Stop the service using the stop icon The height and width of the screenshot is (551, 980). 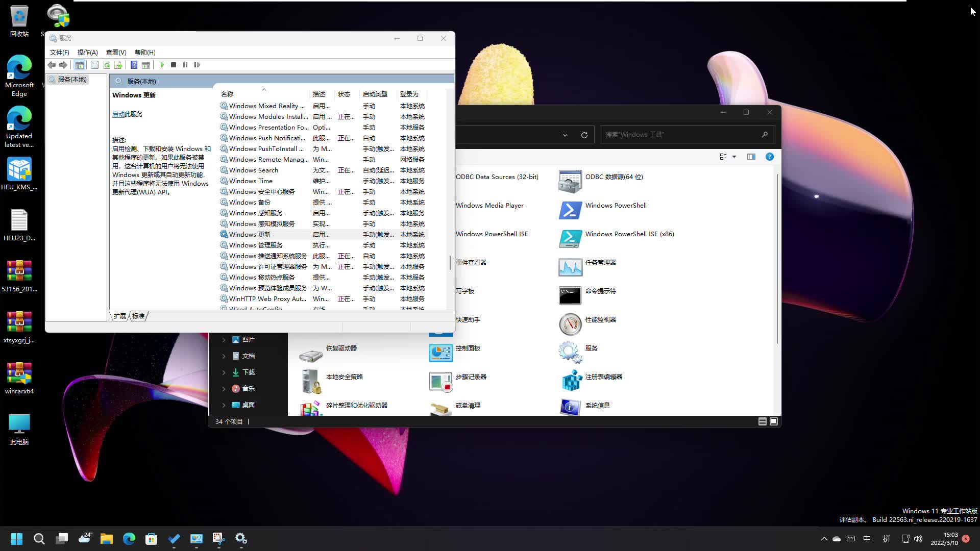pyautogui.click(x=173, y=65)
